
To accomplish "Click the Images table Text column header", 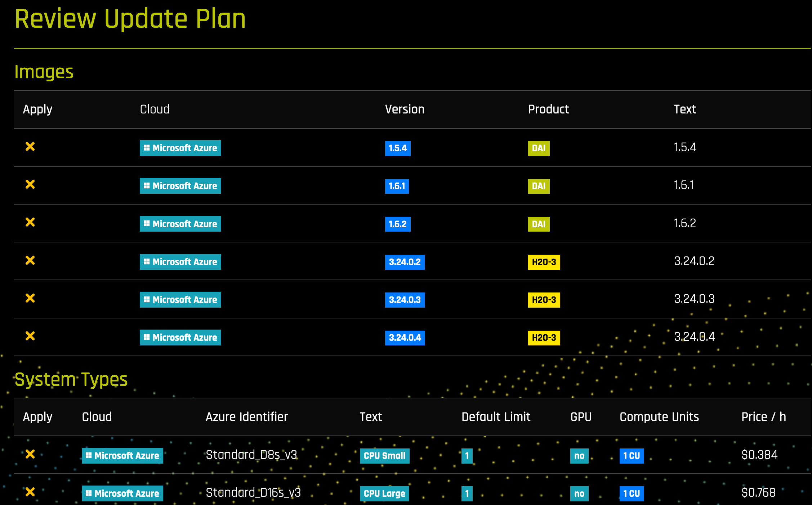I will (x=685, y=109).
